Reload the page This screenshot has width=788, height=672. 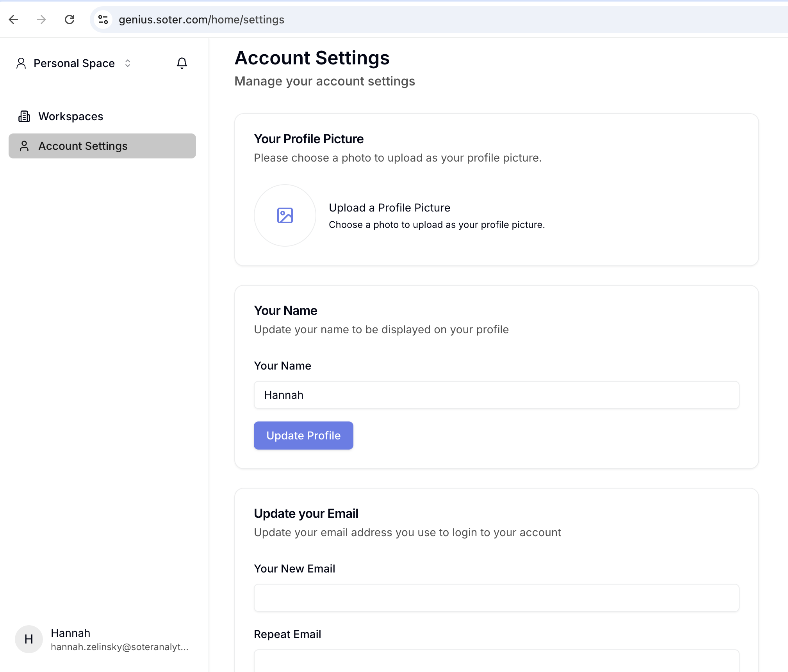[x=70, y=20]
